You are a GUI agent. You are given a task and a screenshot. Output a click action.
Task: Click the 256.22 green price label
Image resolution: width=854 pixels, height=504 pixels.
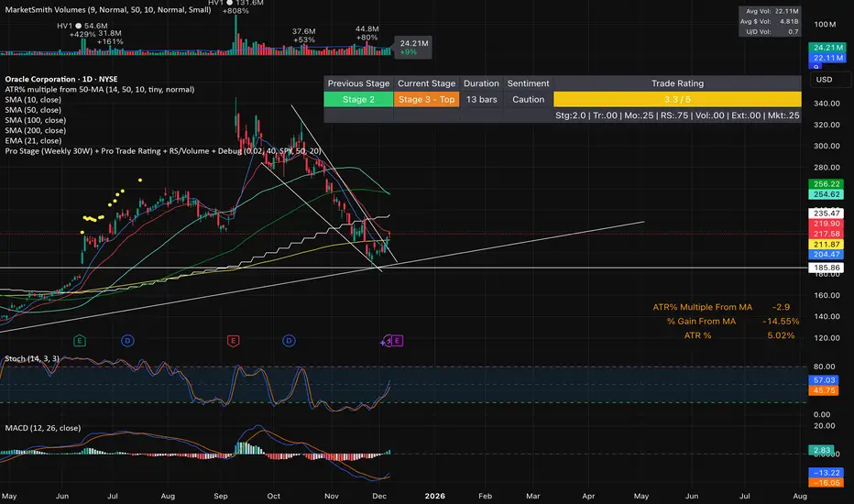[827, 184]
